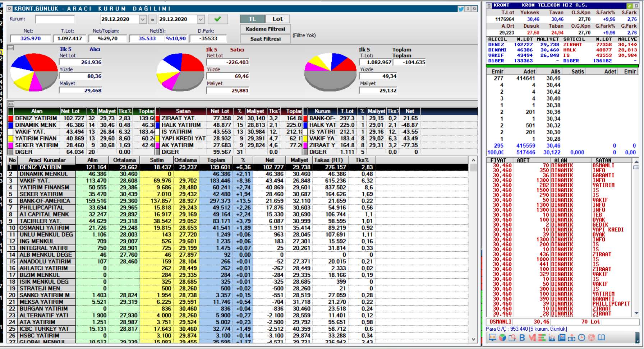Sort by the Alim column header

[92, 160]
